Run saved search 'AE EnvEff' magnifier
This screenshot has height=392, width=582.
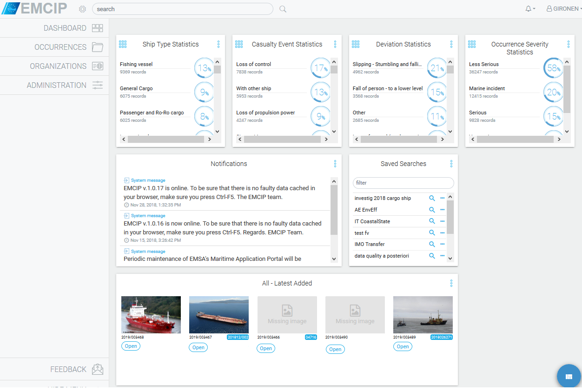pos(432,210)
